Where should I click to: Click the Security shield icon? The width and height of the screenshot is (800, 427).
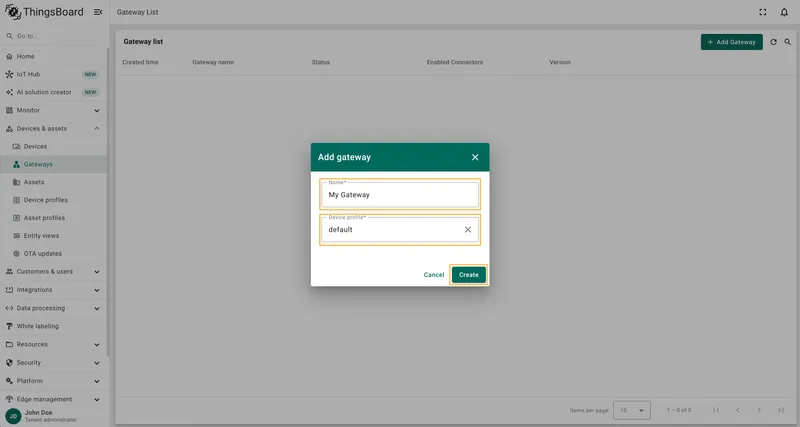(x=9, y=363)
